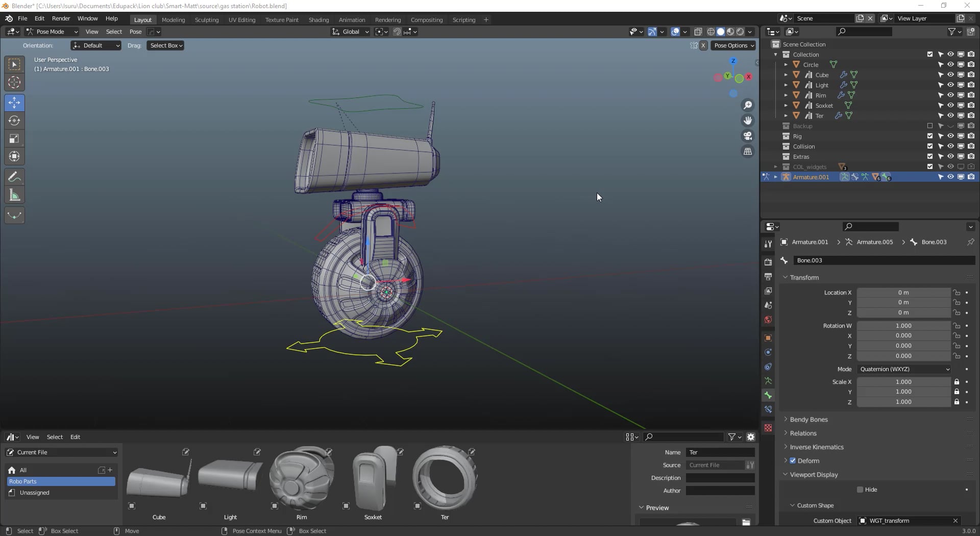Select the Breakdowner pose tool
The image size is (980, 536).
click(x=14, y=215)
